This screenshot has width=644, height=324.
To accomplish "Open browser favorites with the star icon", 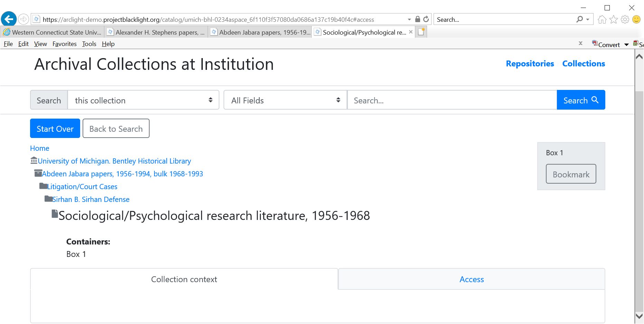I will coord(614,19).
